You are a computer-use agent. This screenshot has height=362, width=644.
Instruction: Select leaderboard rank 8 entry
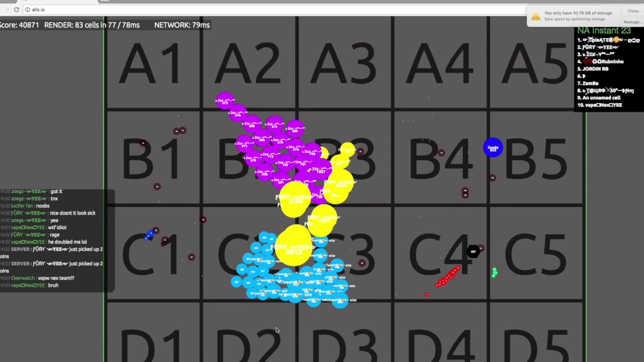pyautogui.click(x=606, y=90)
